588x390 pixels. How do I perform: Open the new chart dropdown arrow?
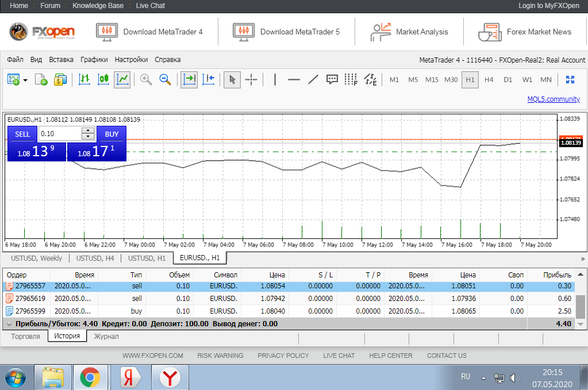25,80
